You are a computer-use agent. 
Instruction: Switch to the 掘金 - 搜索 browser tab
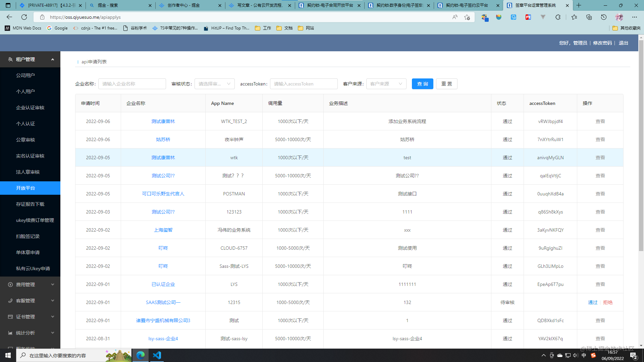click(120, 5)
